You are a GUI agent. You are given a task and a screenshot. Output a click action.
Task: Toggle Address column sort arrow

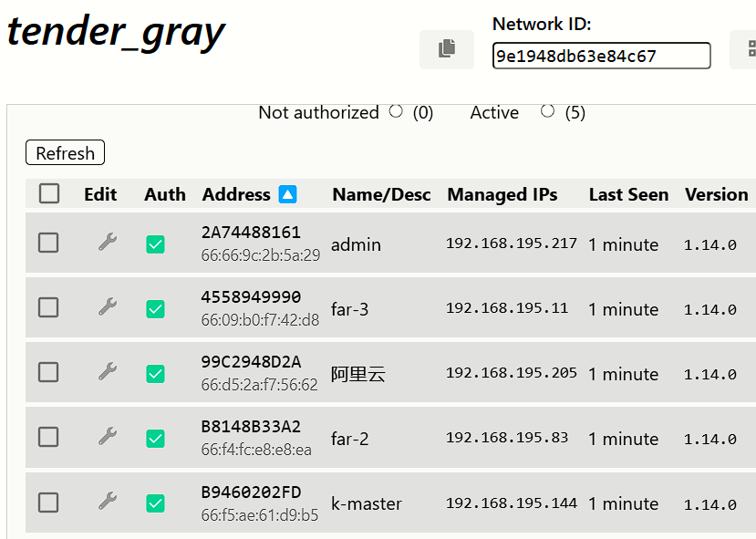[x=287, y=194]
